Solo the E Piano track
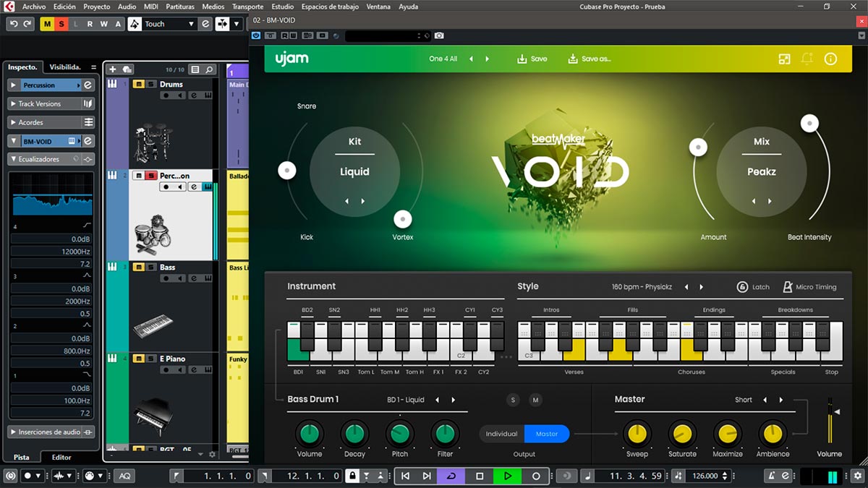Screen dimensions: 868x488 click(x=150, y=359)
